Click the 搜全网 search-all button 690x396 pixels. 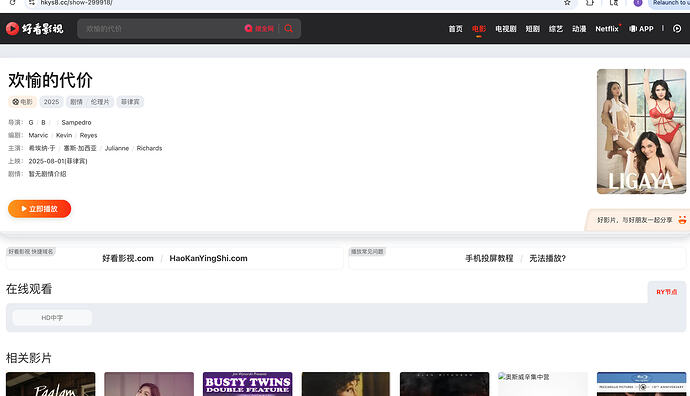click(x=259, y=29)
